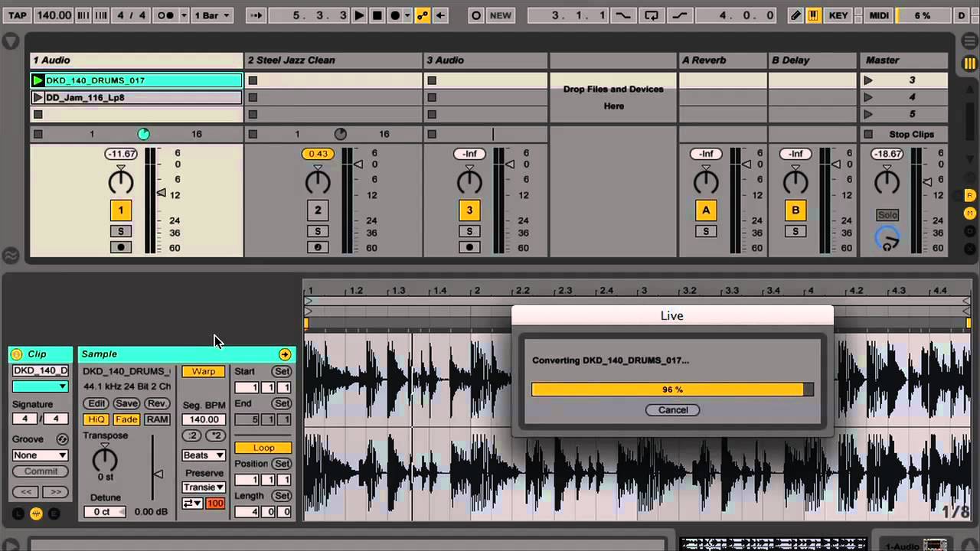Viewport: 980px width, 551px height.
Task: Toggle the Session Record circle button
Action: point(476,15)
